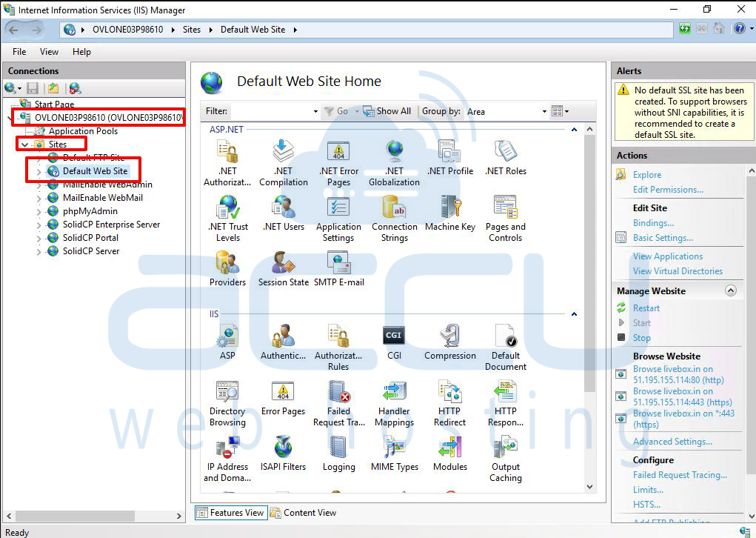
Task: Open the CGI feature settings
Action: tap(393, 336)
